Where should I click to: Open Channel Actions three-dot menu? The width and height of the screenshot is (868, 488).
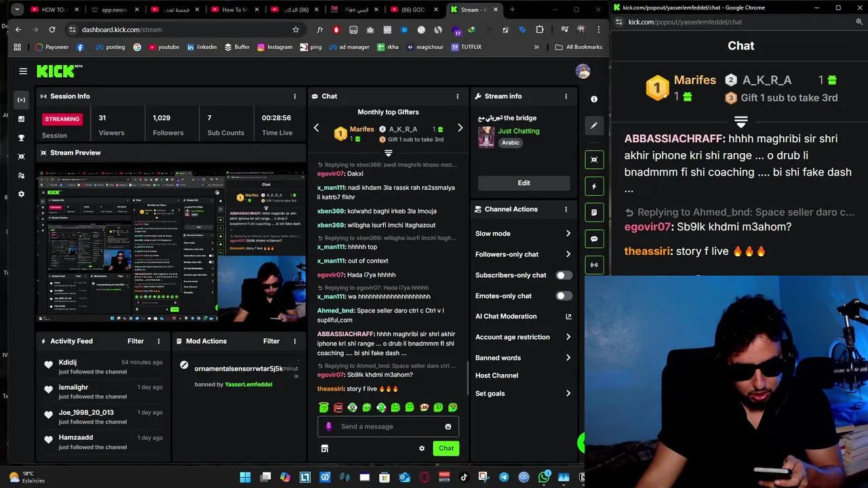coord(566,209)
